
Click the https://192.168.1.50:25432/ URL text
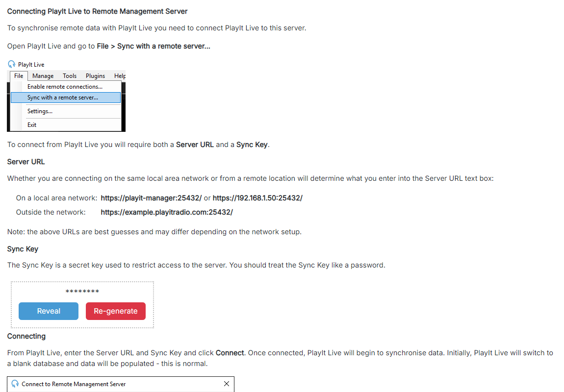(x=257, y=198)
